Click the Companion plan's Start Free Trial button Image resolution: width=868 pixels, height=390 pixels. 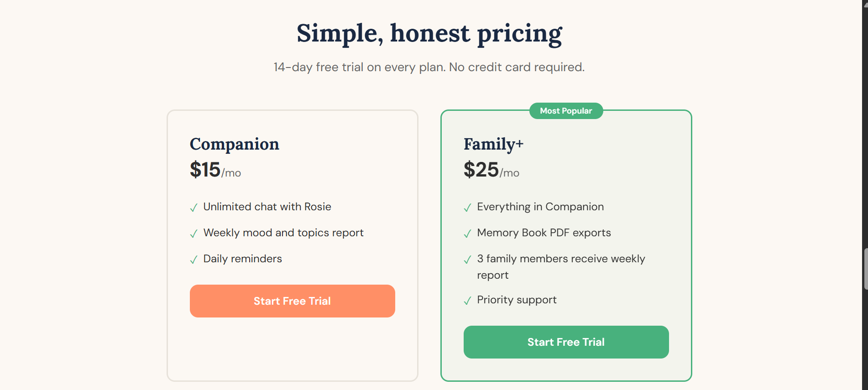pos(292,301)
